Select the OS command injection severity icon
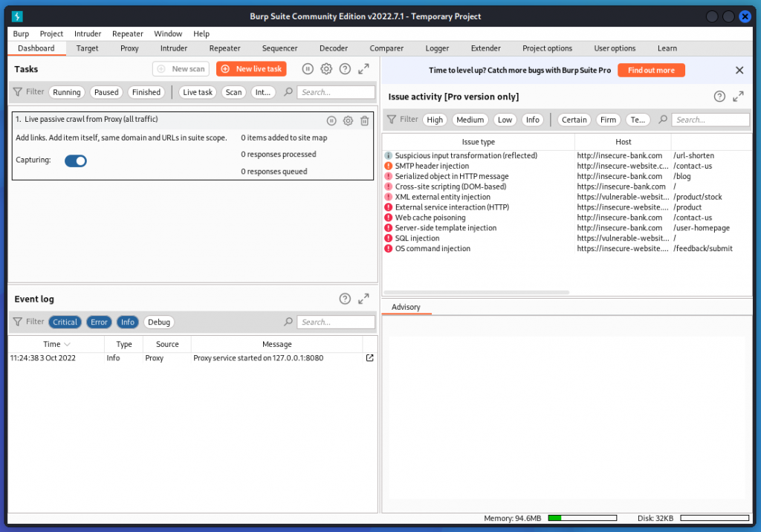The width and height of the screenshot is (761, 532). pyautogui.click(x=388, y=248)
